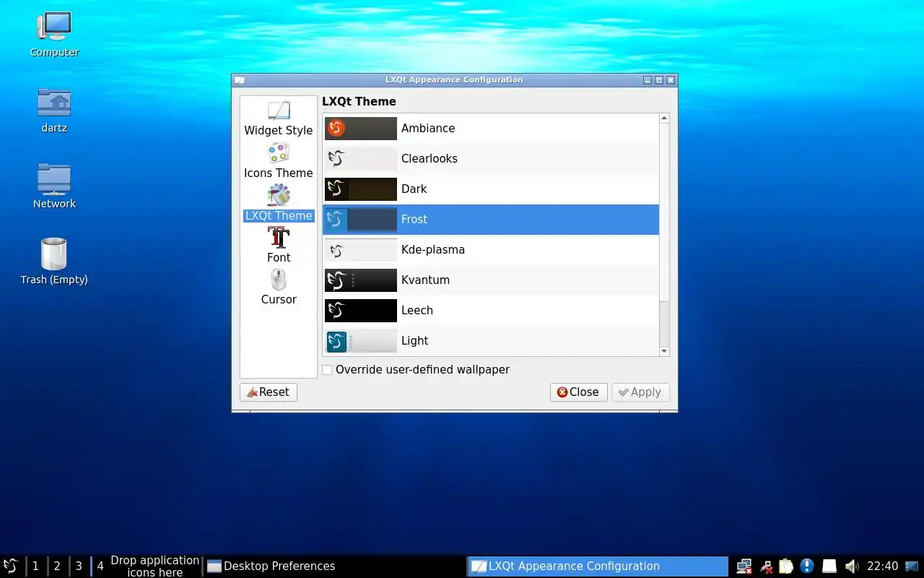Open the removable media tray icon
This screenshot has width=924, height=578.
point(829,566)
